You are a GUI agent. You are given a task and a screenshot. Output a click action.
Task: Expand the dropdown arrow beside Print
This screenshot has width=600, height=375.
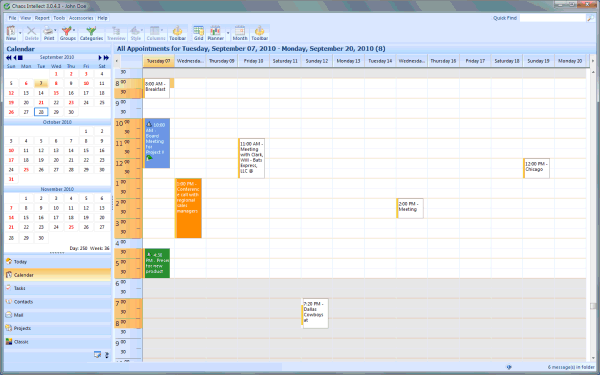coord(55,30)
